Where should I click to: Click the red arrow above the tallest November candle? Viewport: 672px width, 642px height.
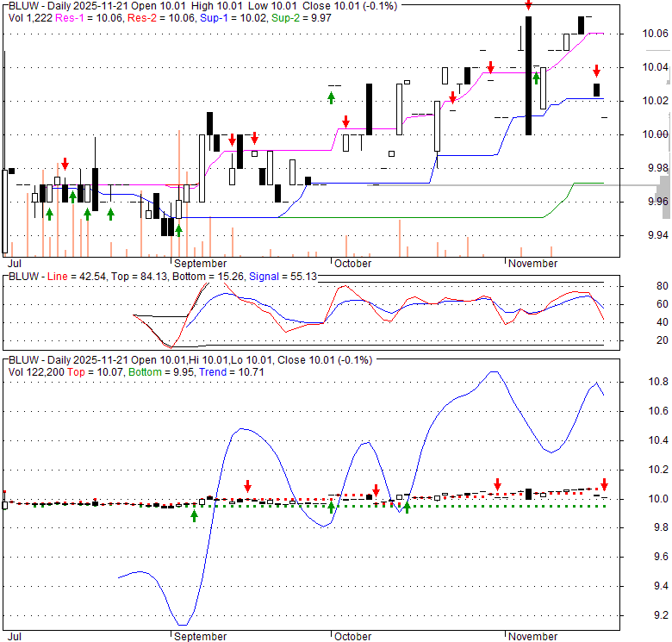tap(528, 5)
